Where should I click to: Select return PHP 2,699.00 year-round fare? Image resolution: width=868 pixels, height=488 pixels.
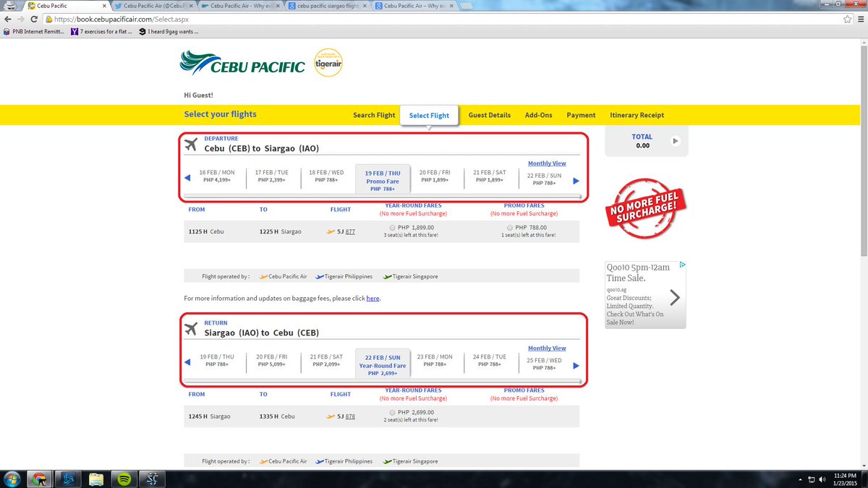(392, 412)
